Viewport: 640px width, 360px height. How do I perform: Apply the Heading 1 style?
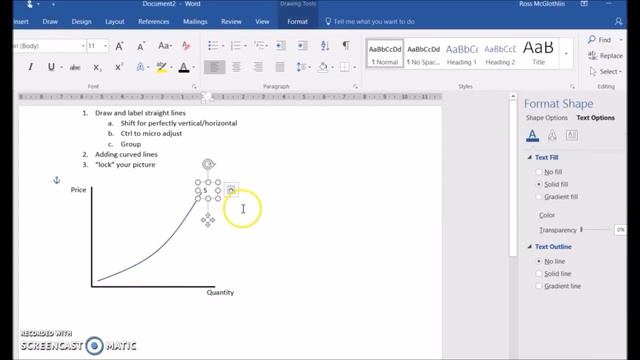pos(462,53)
